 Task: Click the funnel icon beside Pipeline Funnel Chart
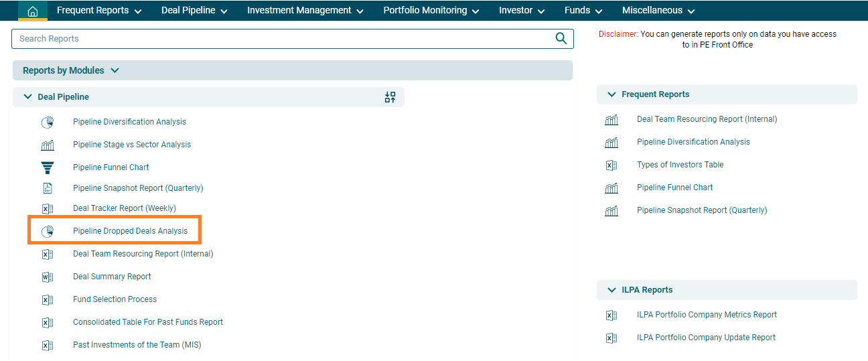click(x=48, y=167)
